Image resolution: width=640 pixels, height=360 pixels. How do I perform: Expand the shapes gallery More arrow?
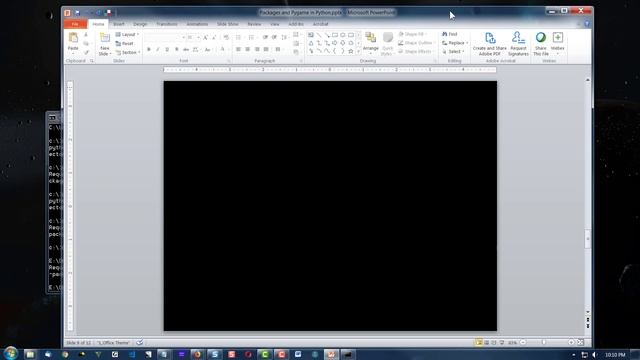359,51
